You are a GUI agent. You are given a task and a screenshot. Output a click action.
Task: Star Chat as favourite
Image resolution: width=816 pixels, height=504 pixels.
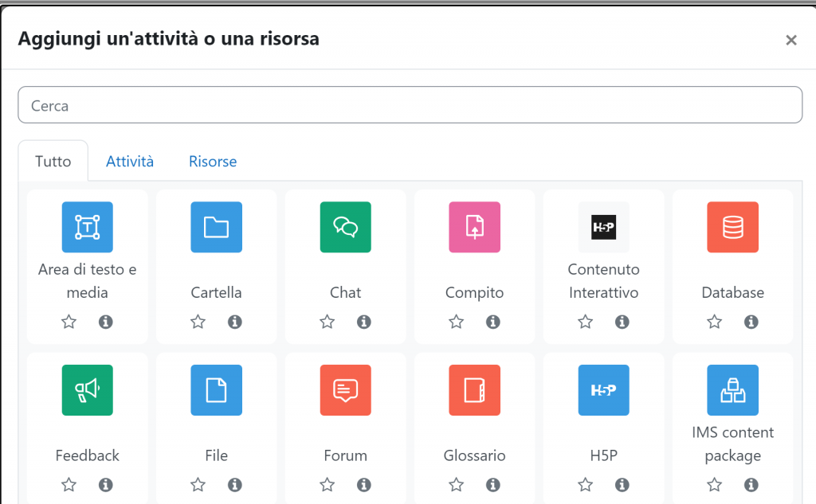(327, 322)
